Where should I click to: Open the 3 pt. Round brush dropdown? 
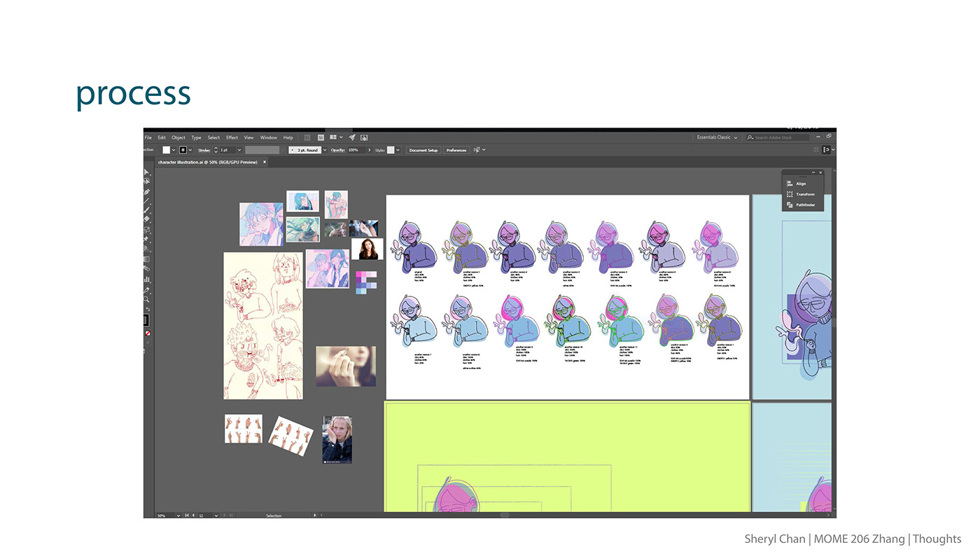click(x=325, y=150)
